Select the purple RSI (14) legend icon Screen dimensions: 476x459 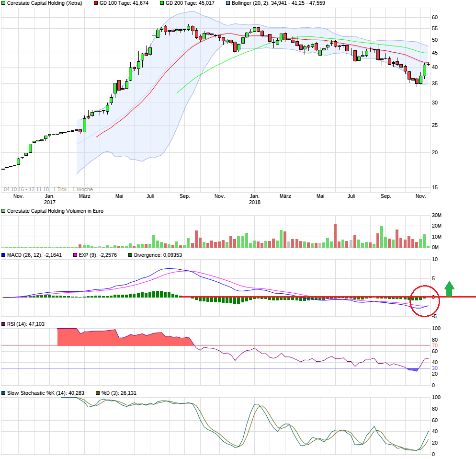[x=4, y=324]
